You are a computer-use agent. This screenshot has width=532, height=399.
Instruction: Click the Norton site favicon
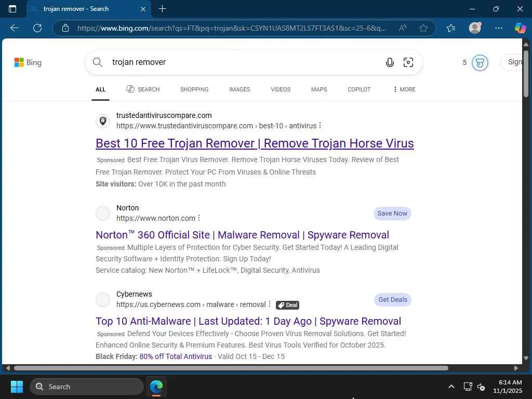tap(103, 214)
